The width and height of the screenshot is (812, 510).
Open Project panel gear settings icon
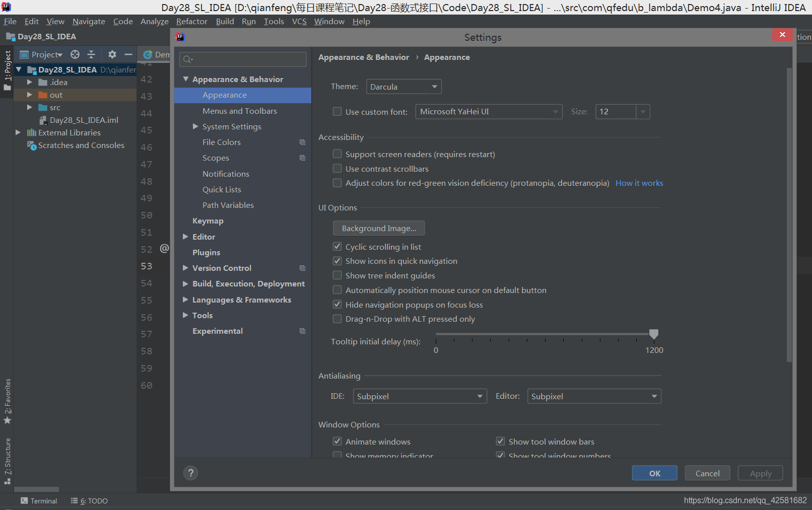coord(112,54)
